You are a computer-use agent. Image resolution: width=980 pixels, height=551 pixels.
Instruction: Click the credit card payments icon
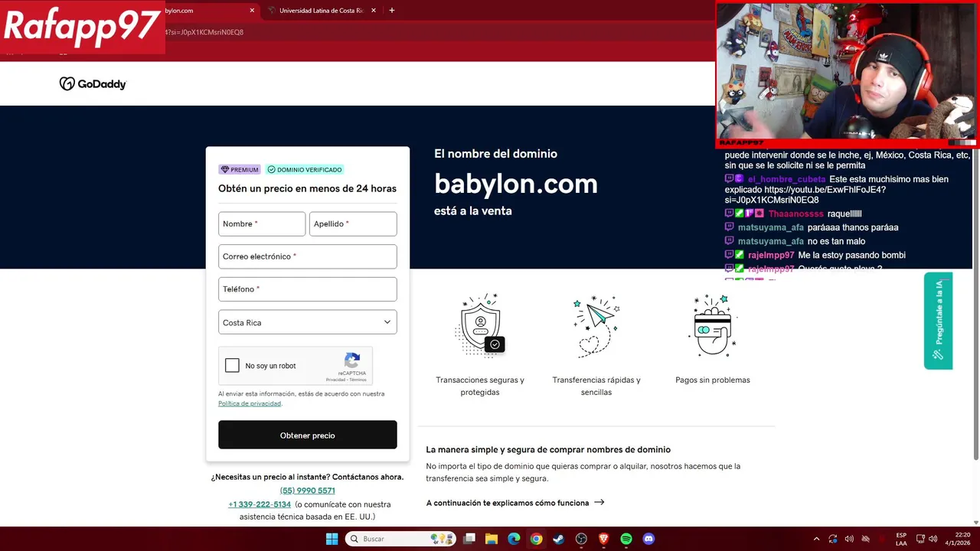713,325
